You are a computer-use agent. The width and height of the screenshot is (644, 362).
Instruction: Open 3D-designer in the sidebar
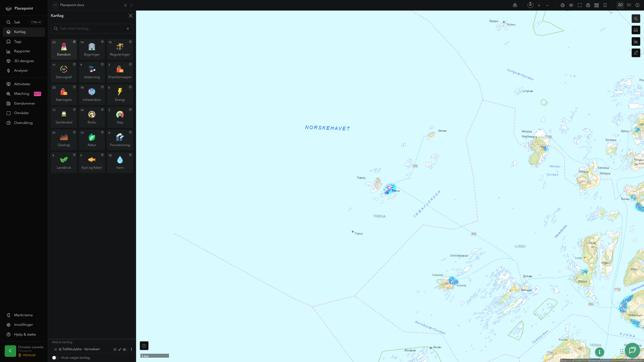(x=24, y=61)
